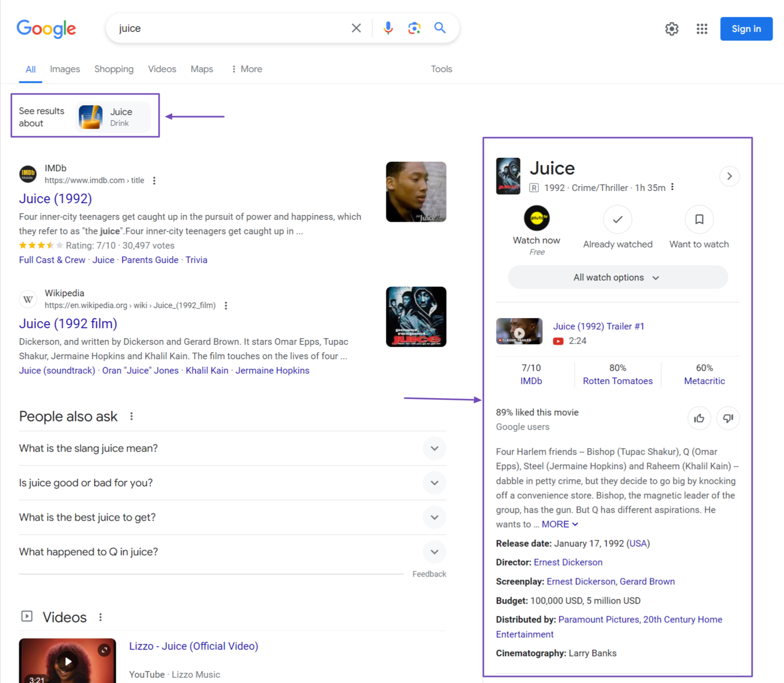The height and width of the screenshot is (683, 784).
Task: Click in the search input field
Action: 230,28
